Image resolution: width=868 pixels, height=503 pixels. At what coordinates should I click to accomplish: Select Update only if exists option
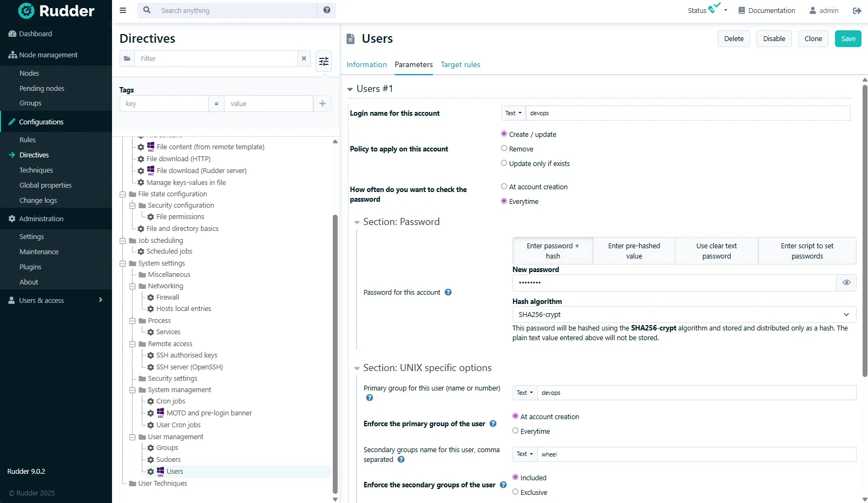(x=504, y=163)
